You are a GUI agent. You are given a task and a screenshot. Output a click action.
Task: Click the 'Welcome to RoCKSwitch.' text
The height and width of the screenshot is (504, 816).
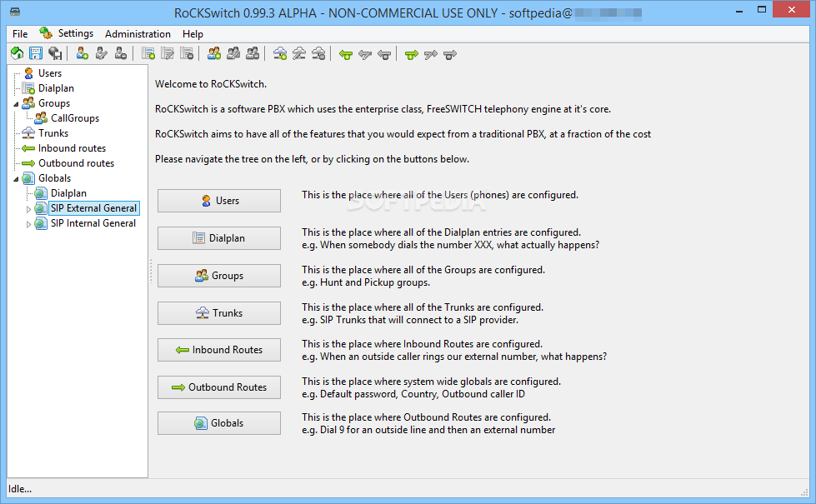point(211,84)
